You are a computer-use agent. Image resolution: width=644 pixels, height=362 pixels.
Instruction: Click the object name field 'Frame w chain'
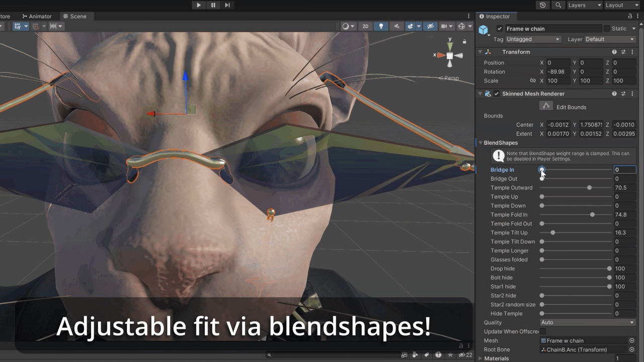pos(553,29)
